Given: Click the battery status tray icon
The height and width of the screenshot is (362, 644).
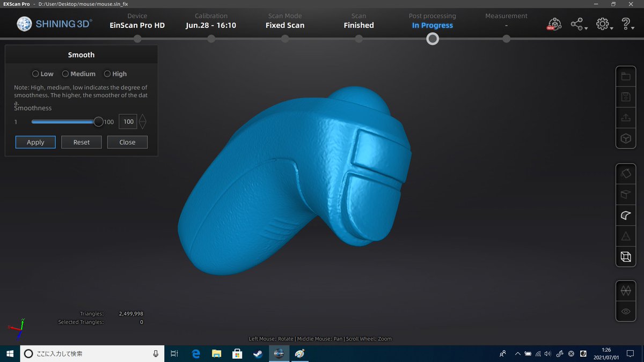Looking at the screenshot, I should [528, 354].
